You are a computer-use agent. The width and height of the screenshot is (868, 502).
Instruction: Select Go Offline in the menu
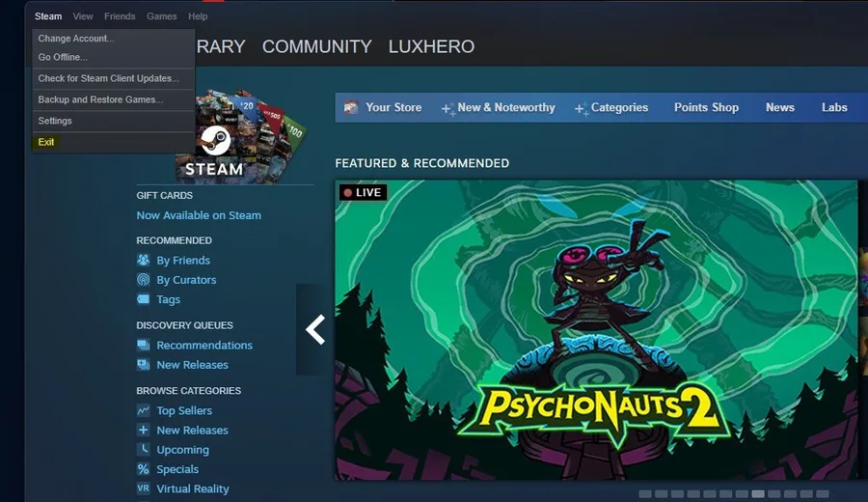tap(114, 57)
